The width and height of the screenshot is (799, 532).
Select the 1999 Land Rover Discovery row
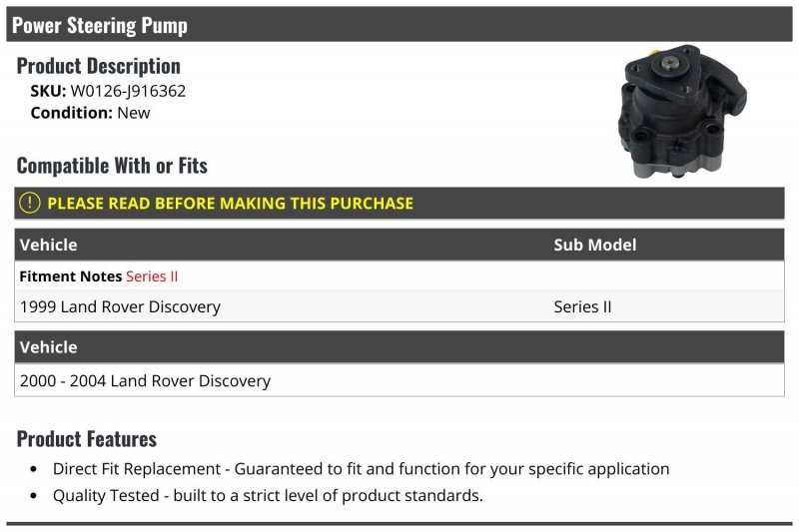tap(399, 306)
